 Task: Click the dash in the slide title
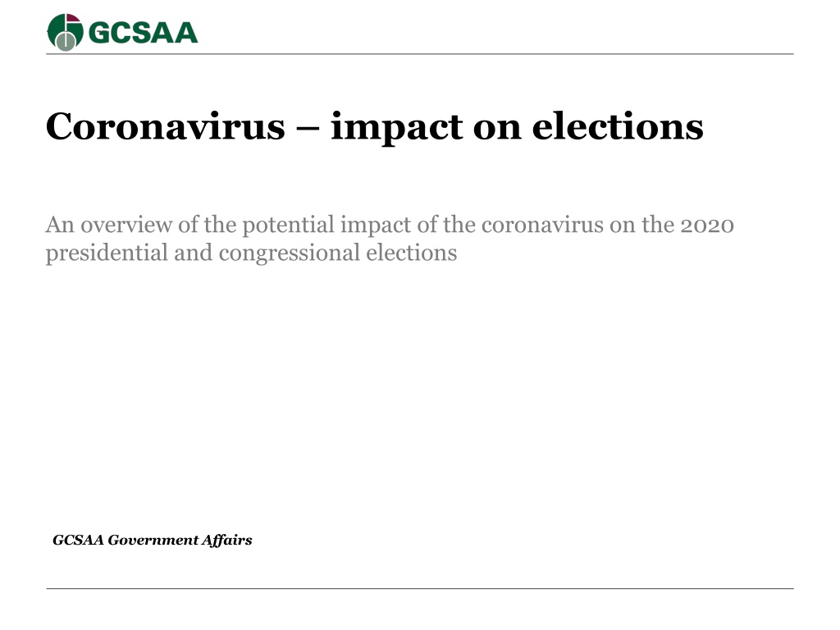(x=308, y=129)
